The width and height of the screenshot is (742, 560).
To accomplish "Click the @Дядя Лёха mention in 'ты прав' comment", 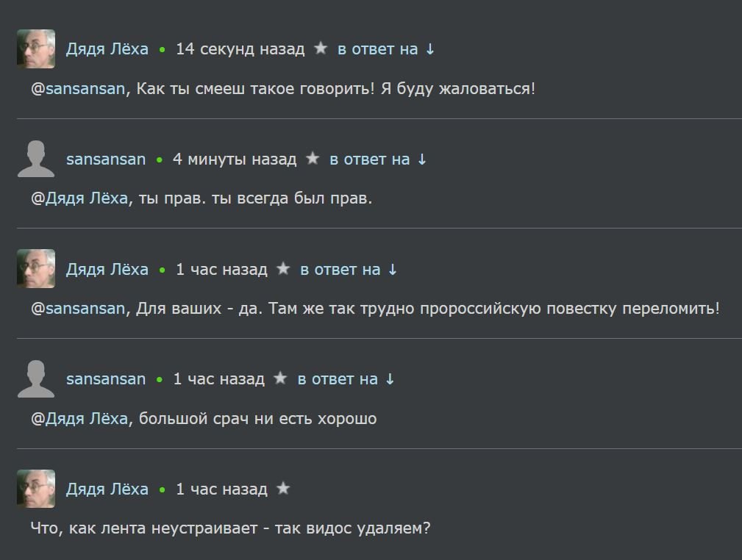I will (87, 199).
